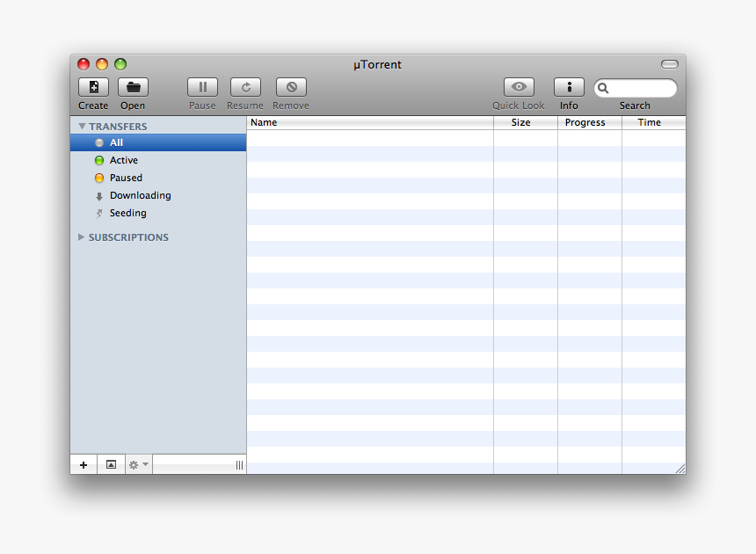Image resolution: width=756 pixels, height=554 pixels.
Task: Select the Seeding filter
Action: [x=158, y=213]
